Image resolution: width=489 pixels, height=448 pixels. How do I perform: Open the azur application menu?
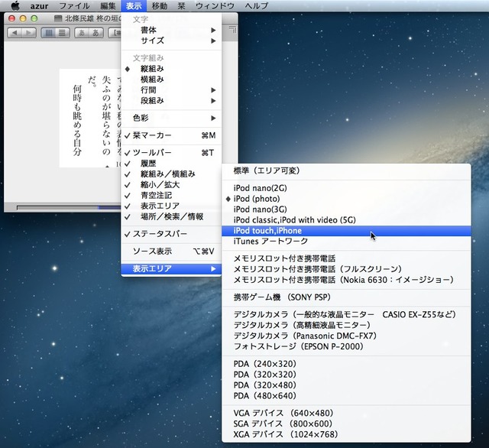[x=39, y=5]
